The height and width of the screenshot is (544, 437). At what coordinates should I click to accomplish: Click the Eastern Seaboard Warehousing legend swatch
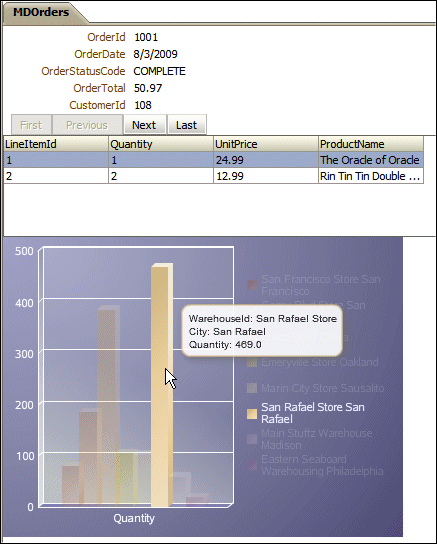pyautogui.click(x=252, y=465)
